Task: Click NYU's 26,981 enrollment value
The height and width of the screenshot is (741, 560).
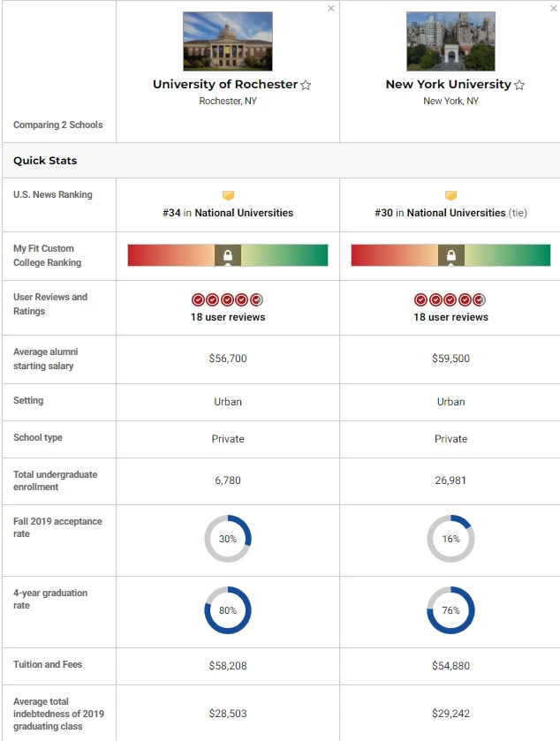Action: (450, 480)
